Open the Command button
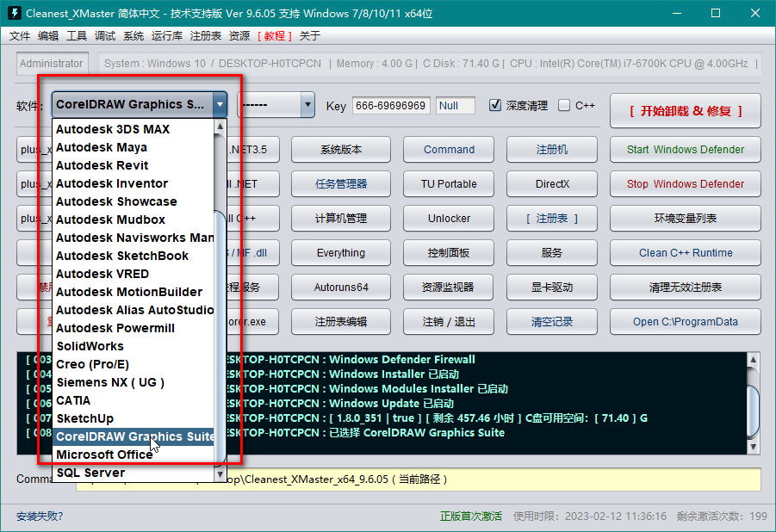Viewport: 776px width, 532px height. point(449,150)
